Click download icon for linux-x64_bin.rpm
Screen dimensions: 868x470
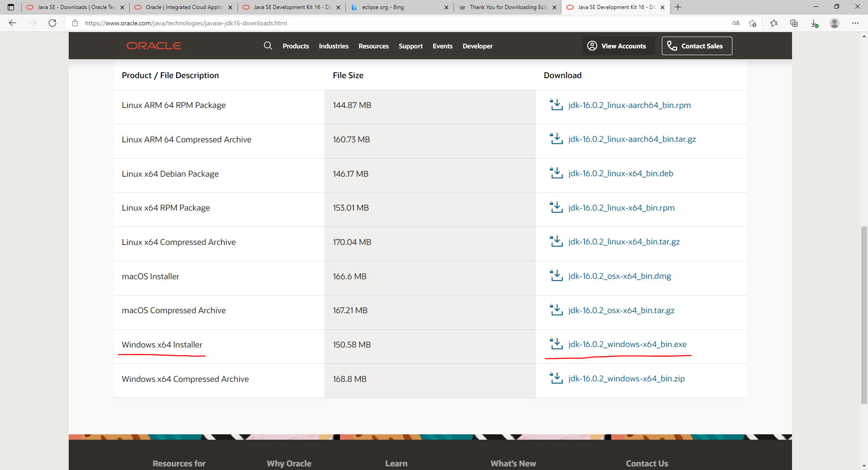556,207
